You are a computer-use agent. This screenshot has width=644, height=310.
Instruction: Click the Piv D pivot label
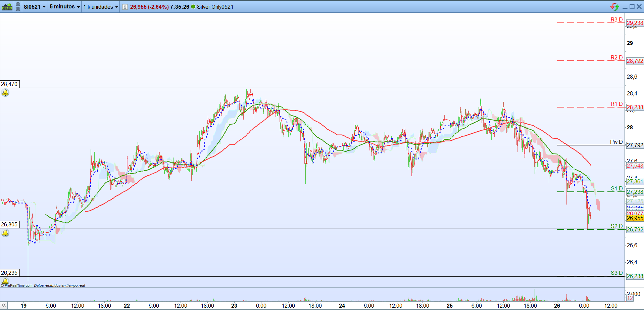coord(616,142)
